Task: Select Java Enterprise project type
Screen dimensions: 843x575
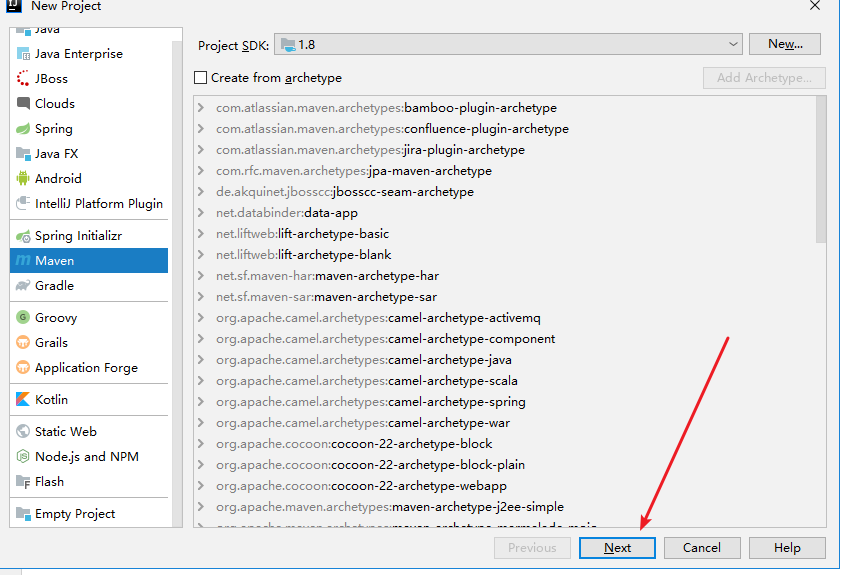Action: click(x=89, y=54)
